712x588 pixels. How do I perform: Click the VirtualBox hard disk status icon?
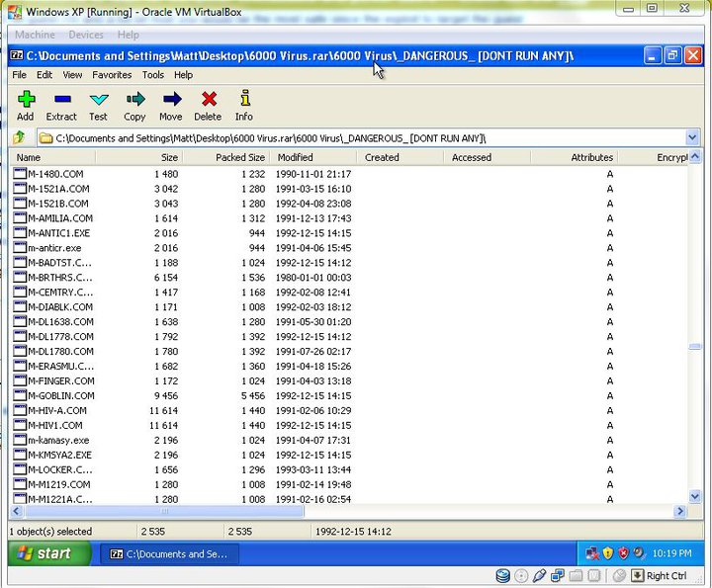point(502,576)
